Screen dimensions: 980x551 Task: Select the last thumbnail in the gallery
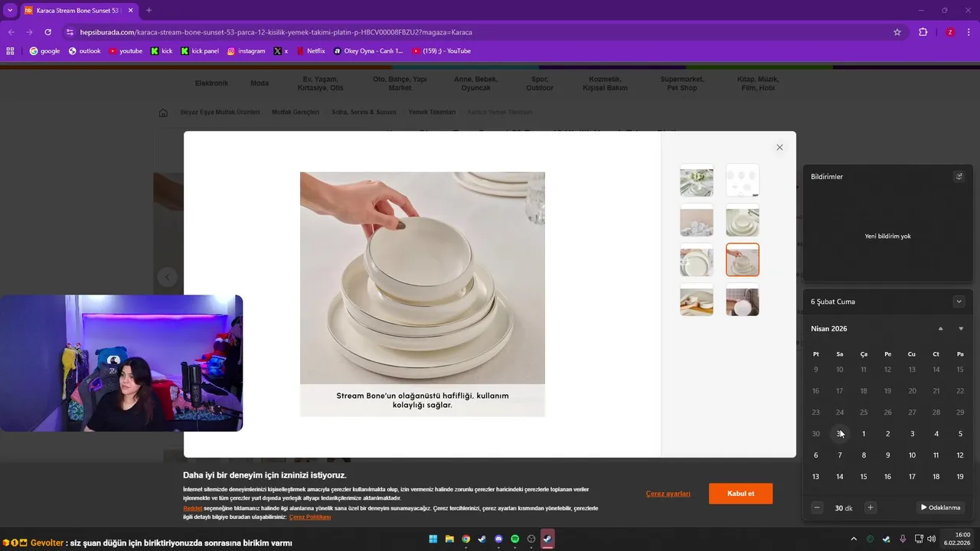(x=743, y=300)
